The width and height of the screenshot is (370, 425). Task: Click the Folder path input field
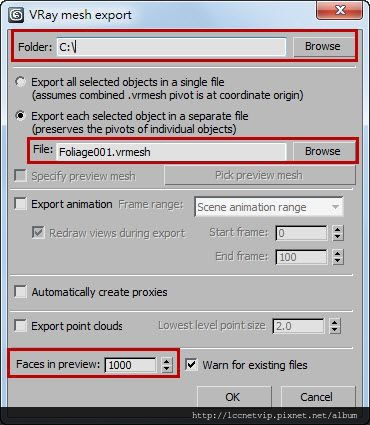pyautogui.click(x=171, y=47)
